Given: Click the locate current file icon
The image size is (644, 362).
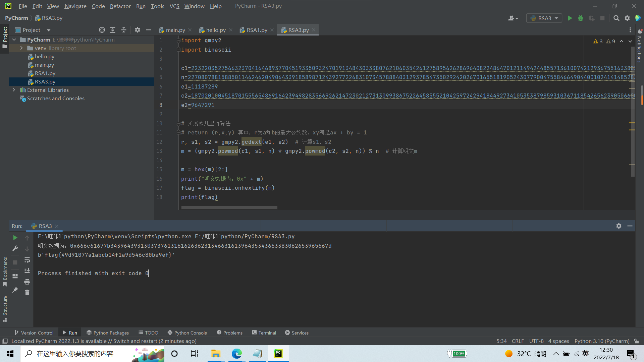Looking at the screenshot, I should point(102,30).
